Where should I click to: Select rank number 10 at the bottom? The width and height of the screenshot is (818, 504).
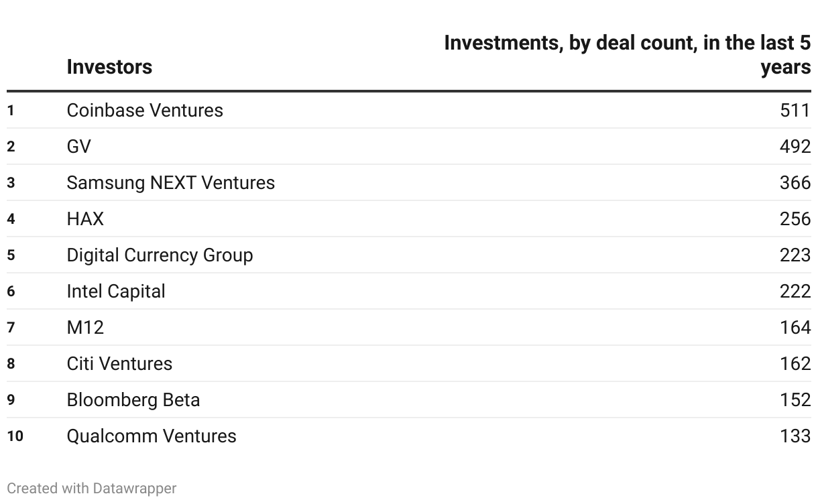(x=15, y=436)
